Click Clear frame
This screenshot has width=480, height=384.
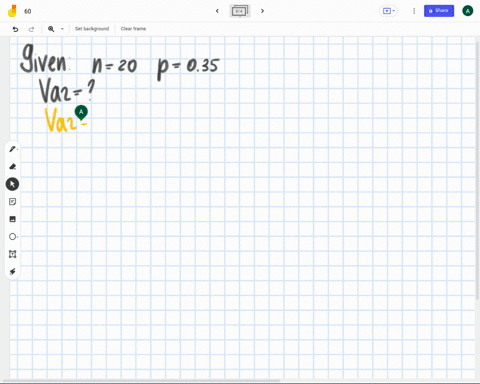point(133,29)
